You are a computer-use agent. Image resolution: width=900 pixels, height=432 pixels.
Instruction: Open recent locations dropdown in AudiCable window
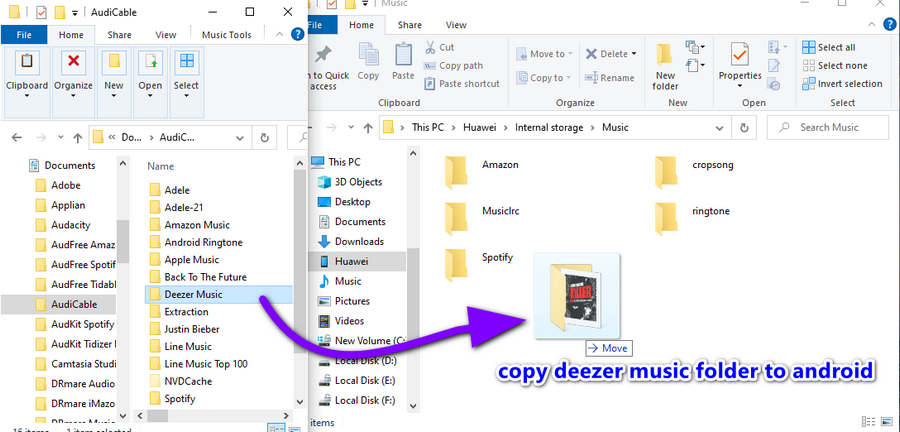(61, 138)
